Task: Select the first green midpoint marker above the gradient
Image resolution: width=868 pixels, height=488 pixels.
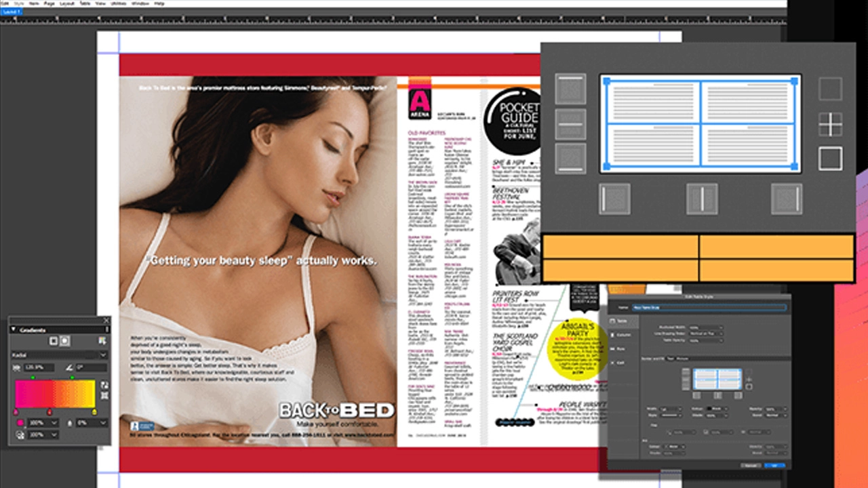Action: pos(33,378)
